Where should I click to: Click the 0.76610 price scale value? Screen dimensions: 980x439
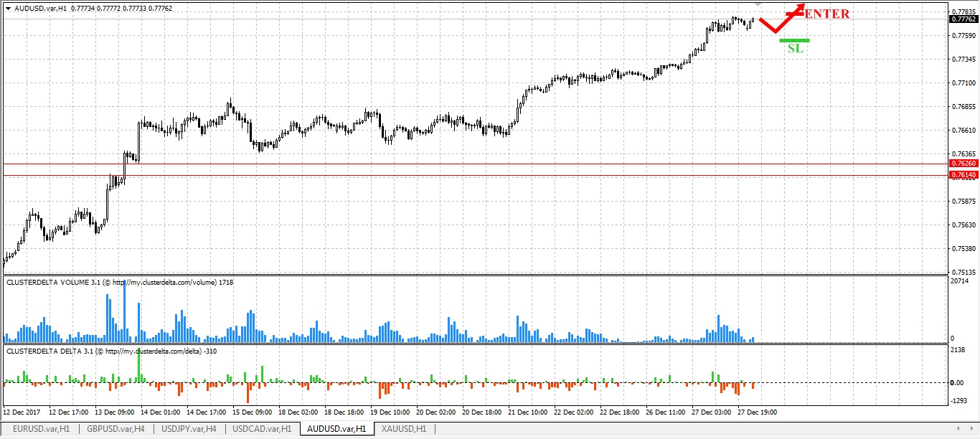tap(963, 131)
